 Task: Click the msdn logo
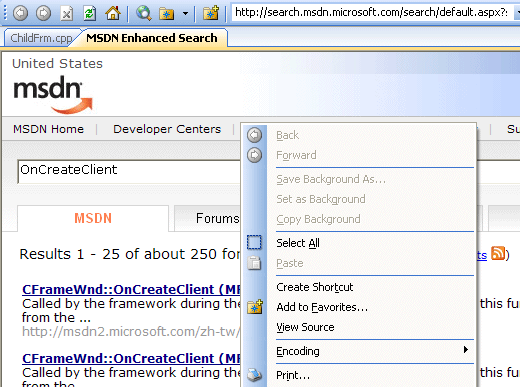tap(53, 95)
